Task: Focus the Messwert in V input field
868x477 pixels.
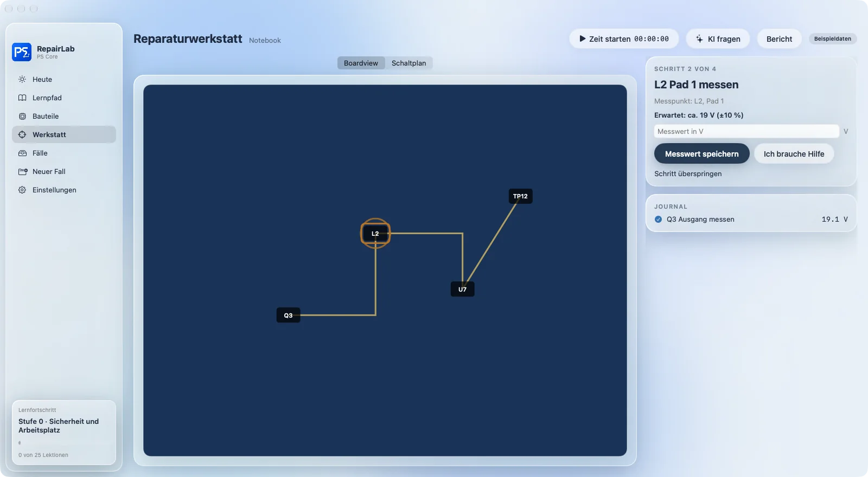Action: pyautogui.click(x=746, y=131)
